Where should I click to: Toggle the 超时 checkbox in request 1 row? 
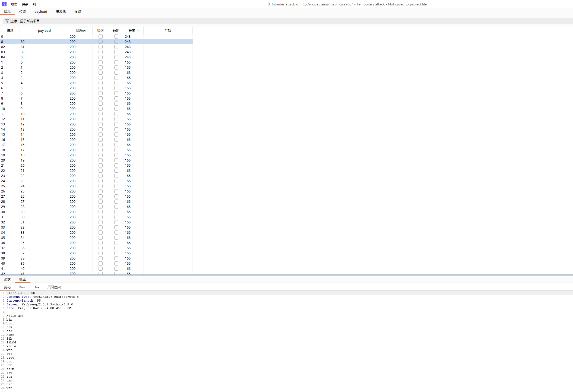click(x=116, y=62)
